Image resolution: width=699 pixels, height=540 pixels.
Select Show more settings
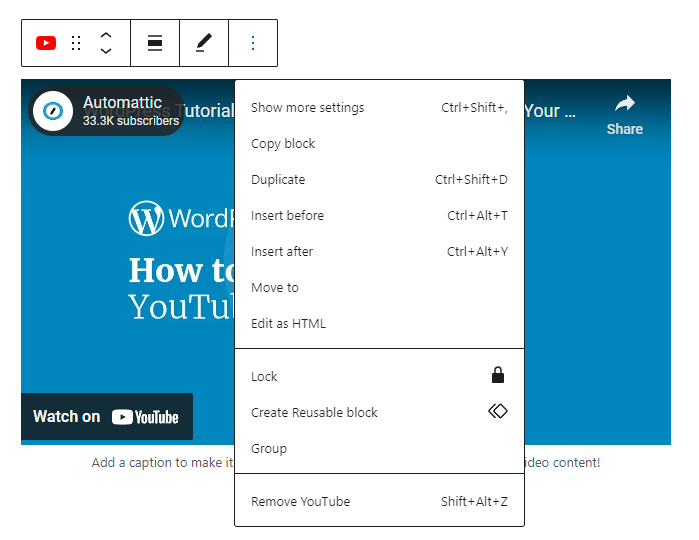click(379, 107)
